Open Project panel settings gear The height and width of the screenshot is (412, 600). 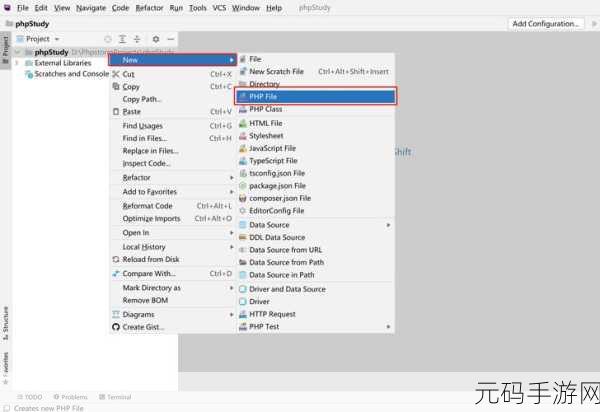(156, 39)
